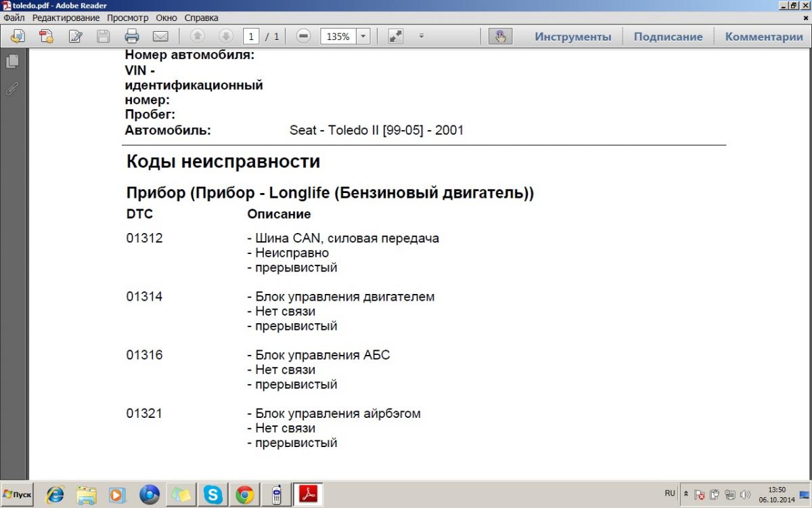The height and width of the screenshot is (508, 812).
Task: Click the 'Описание' column header
Action: [x=279, y=214]
